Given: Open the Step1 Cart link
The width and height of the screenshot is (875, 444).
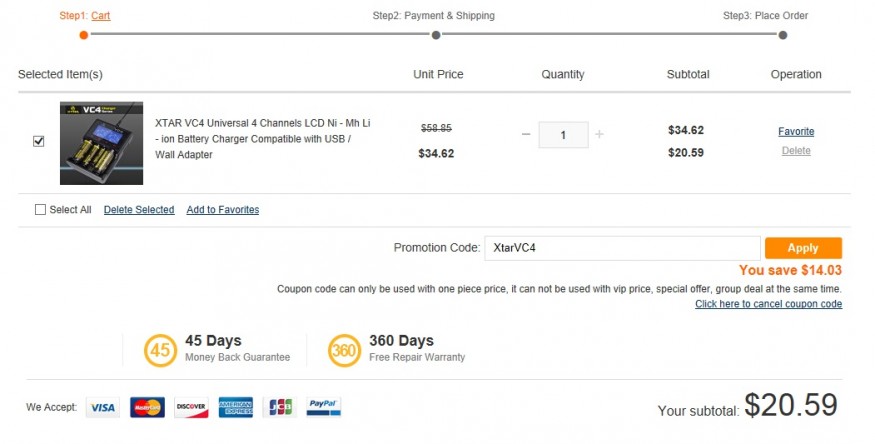Looking at the screenshot, I should [x=100, y=16].
